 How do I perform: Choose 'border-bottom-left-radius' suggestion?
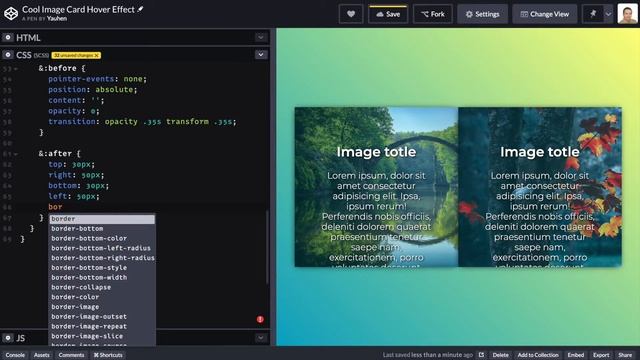tap(102, 248)
